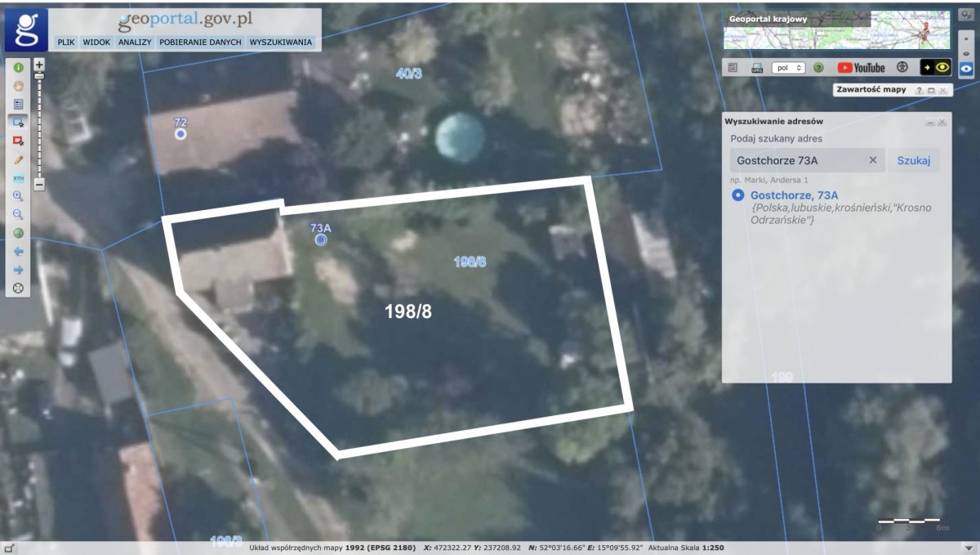
Task: Open the ANALIZY menu
Action: pos(135,42)
